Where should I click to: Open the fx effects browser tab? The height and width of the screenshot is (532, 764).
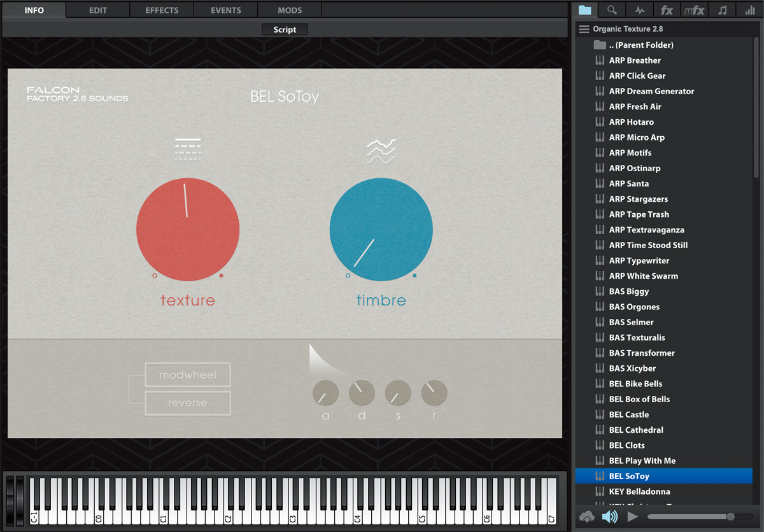tap(667, 10)
